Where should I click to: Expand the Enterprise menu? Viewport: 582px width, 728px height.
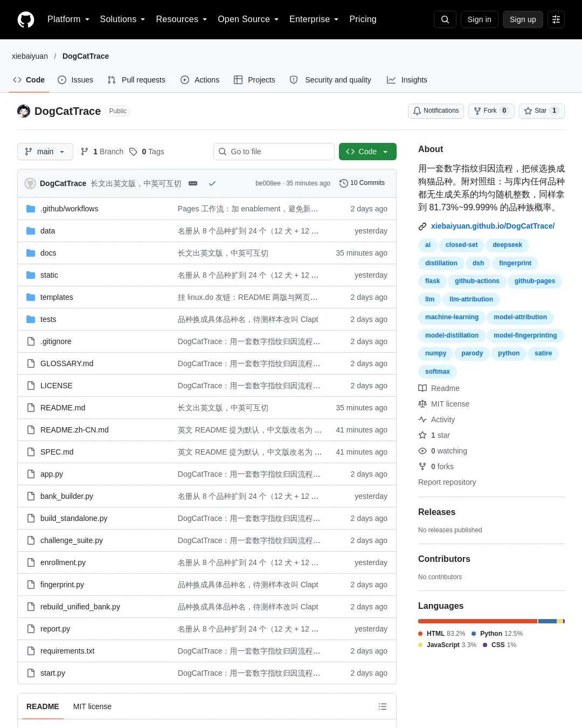point(314,19)
